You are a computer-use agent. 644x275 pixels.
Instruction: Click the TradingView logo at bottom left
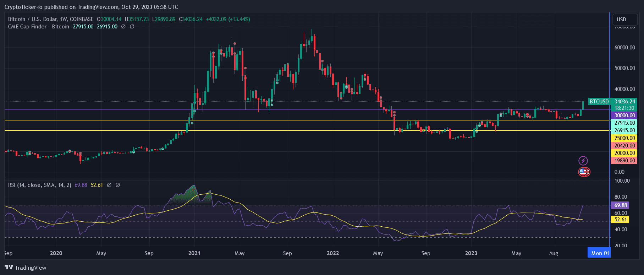coord(26,268)
